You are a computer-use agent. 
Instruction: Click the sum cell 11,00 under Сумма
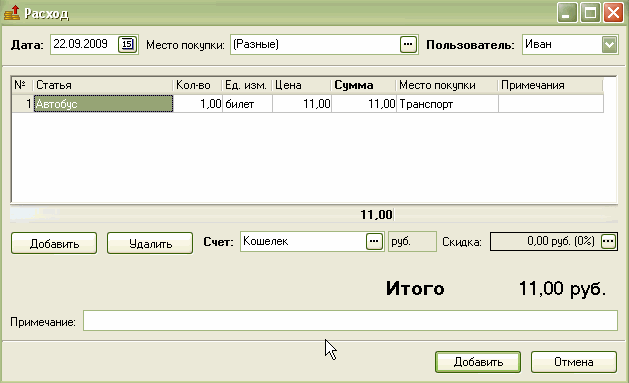coord(364,104)
